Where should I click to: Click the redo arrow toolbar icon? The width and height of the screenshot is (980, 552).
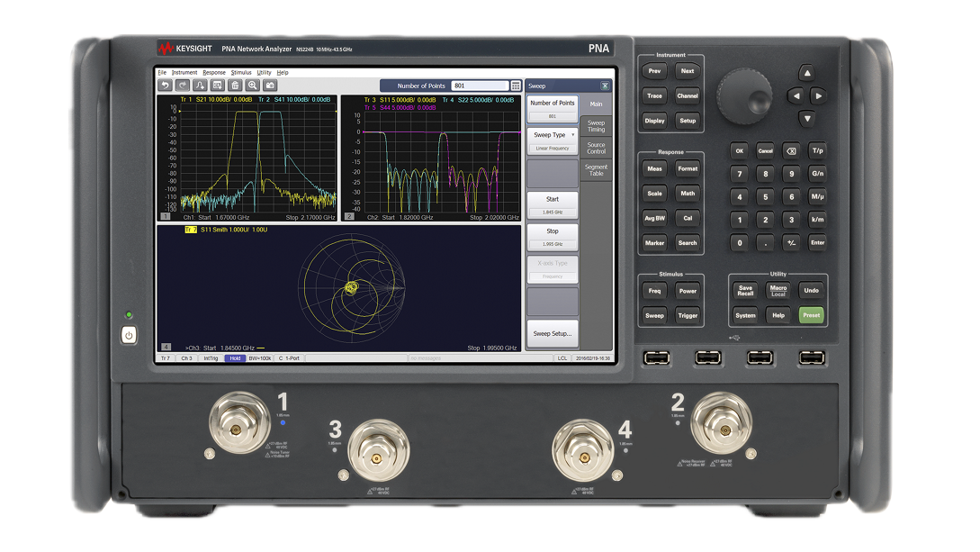point(183,86)
